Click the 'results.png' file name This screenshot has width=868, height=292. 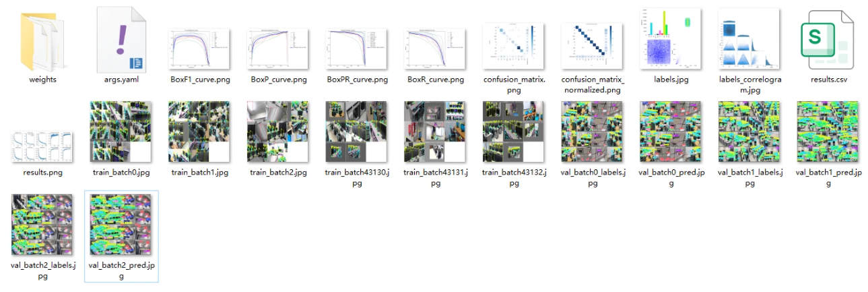[43, 173]
